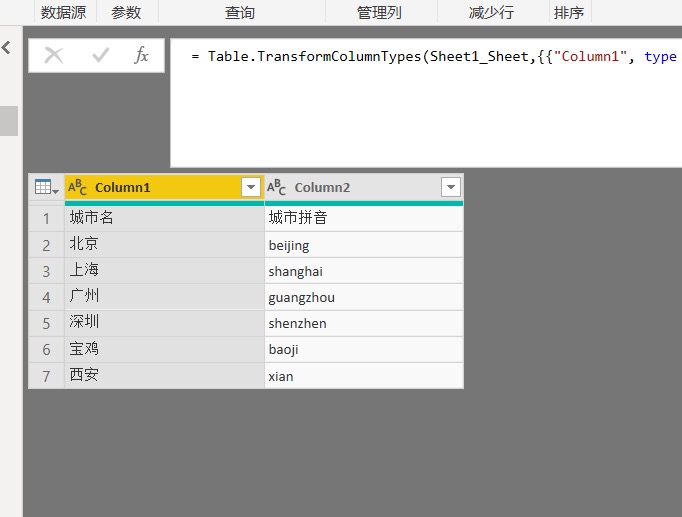Collapse the queries pane with left chevron

[x=6, y=47]
